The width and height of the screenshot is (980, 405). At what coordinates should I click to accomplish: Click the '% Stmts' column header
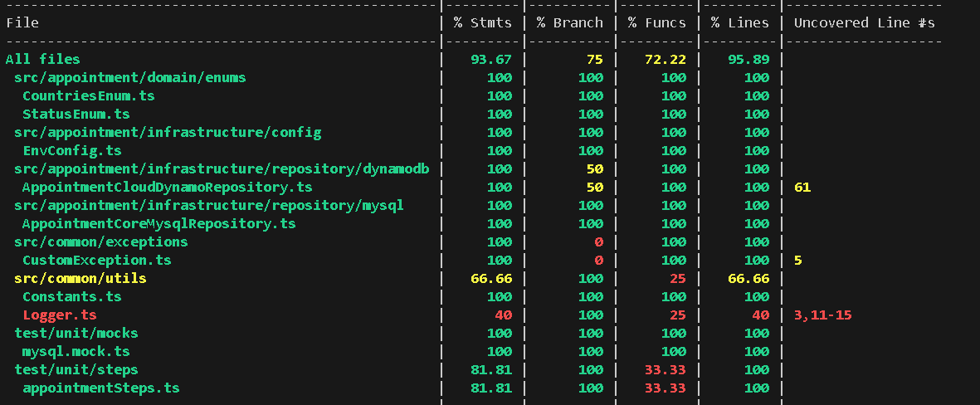482,23
